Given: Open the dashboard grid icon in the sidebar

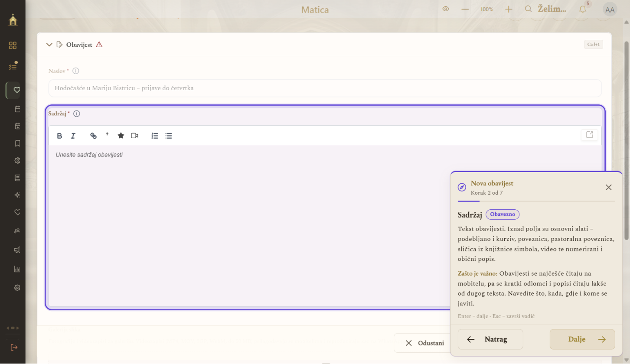Looking at the screenshot, I should click(x=13, y=45).
